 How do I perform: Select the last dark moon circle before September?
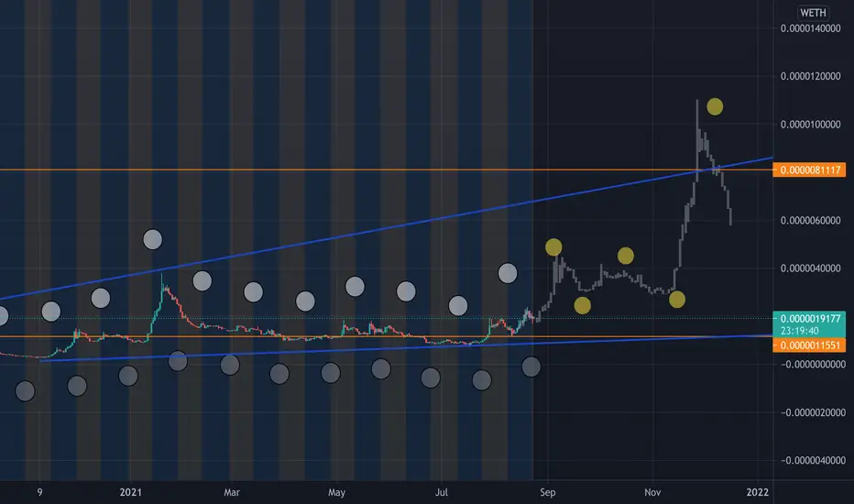coord(531,367)
